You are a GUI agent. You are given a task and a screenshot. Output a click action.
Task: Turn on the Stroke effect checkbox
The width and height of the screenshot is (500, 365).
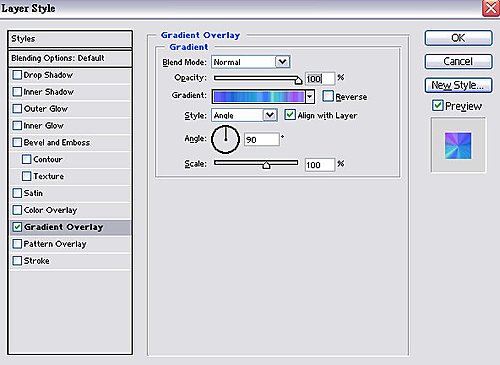coord(17,261)
